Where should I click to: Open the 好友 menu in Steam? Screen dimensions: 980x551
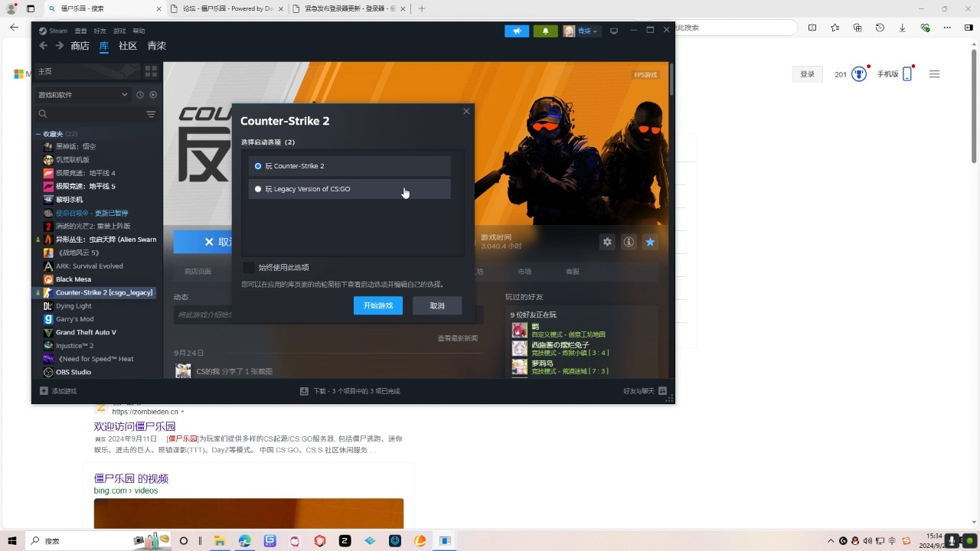(100, 31)
